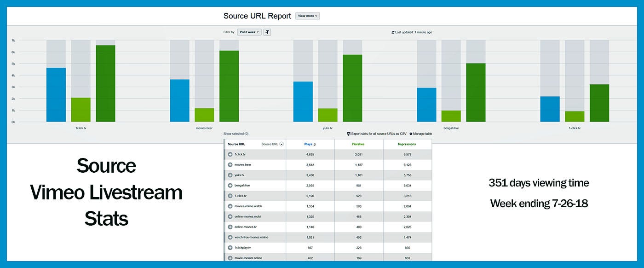Sort table by Impressions column
The image size is (644, 268).
407,144
